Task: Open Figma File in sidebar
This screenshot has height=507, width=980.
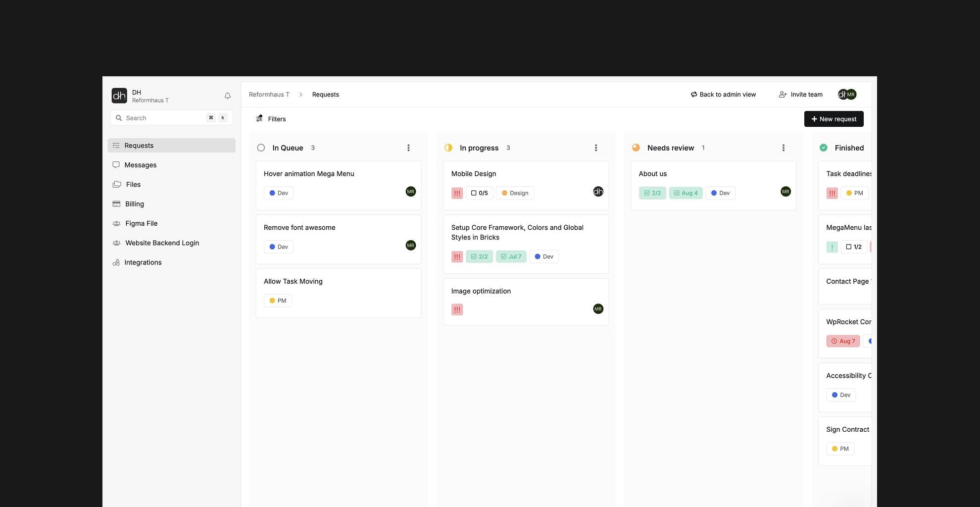Action: 171,223
